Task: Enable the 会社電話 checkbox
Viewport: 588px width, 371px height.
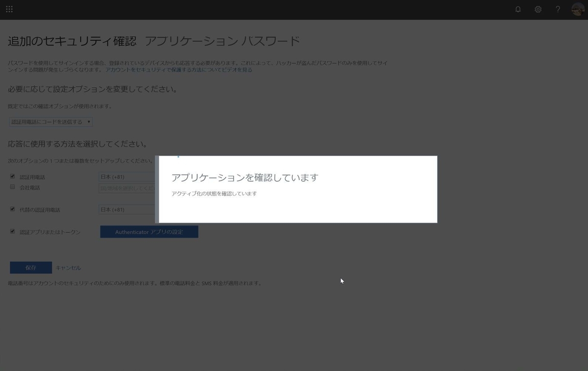Action: click(x=12, y=186)
